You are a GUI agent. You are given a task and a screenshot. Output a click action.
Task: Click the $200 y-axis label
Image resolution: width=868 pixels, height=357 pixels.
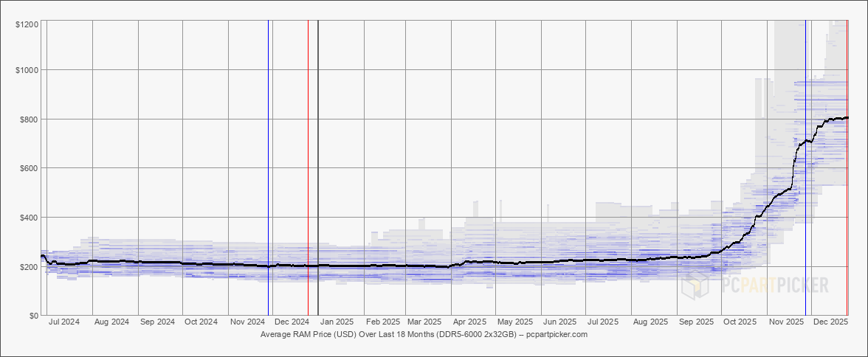coord(30,267)
